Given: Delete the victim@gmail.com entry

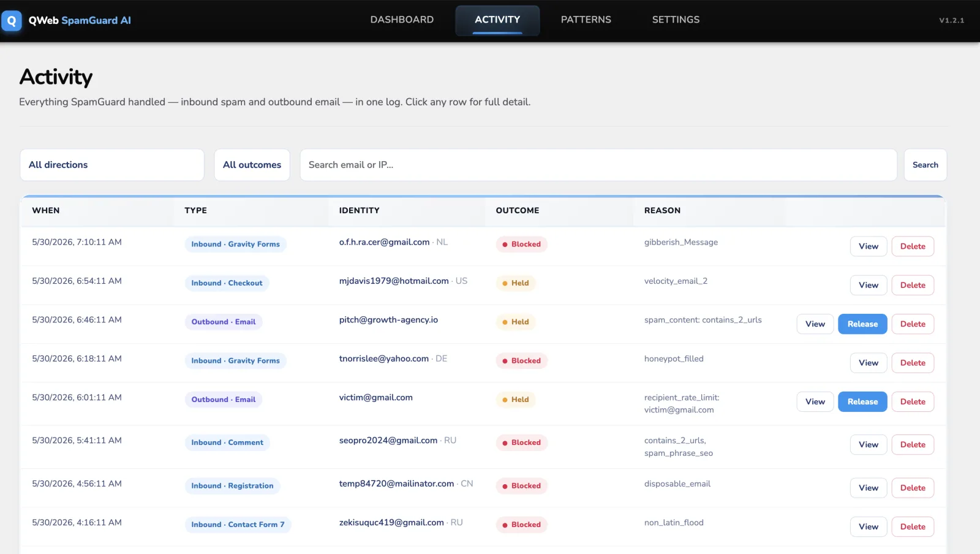Looking at the screenshot, I should click(913, 402).
